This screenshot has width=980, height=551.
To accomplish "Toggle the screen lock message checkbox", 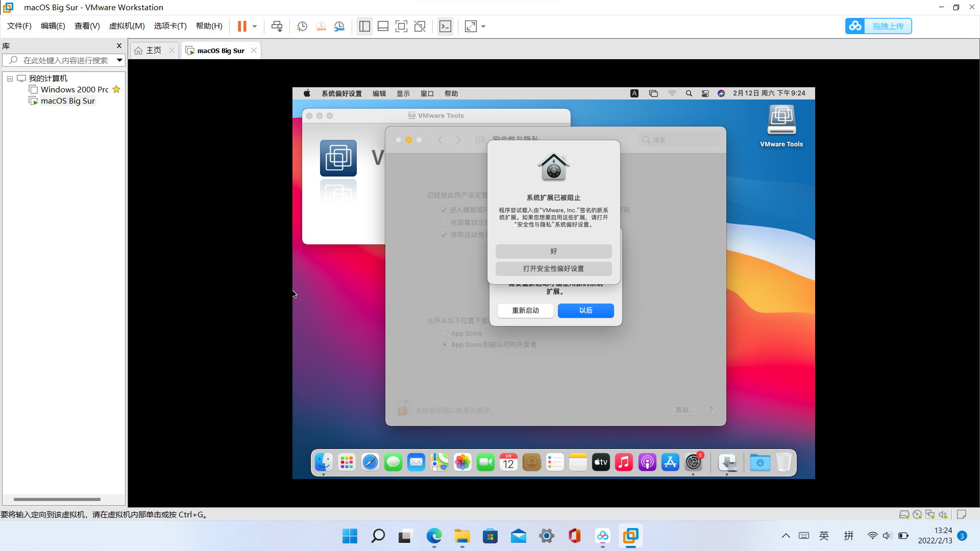I will [x=444, y=222].
